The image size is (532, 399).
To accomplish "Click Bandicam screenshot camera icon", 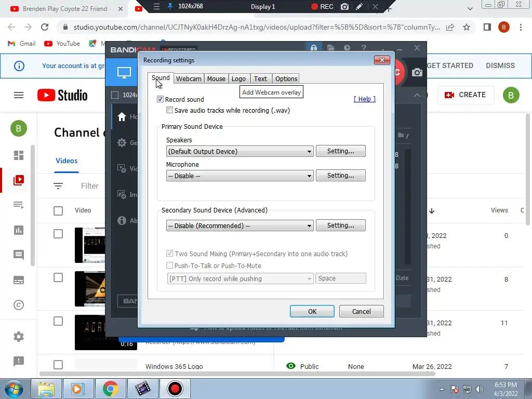I will [417, 72].
